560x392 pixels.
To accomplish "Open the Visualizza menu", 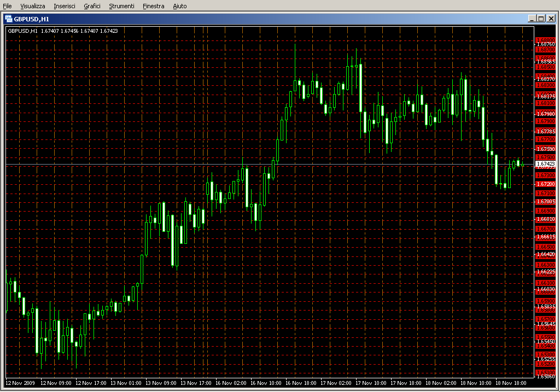I will coord(32,6).
